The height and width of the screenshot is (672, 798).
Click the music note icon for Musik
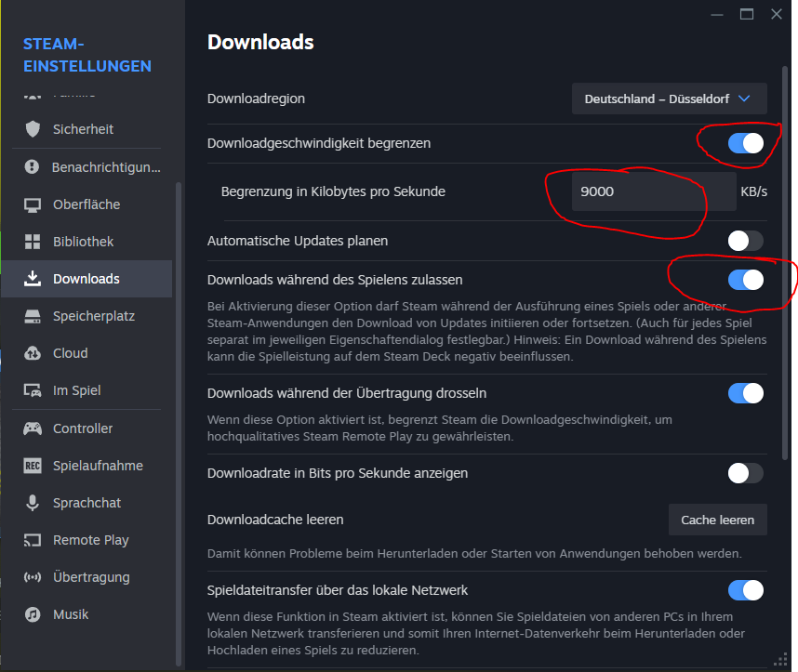(33, 614)
